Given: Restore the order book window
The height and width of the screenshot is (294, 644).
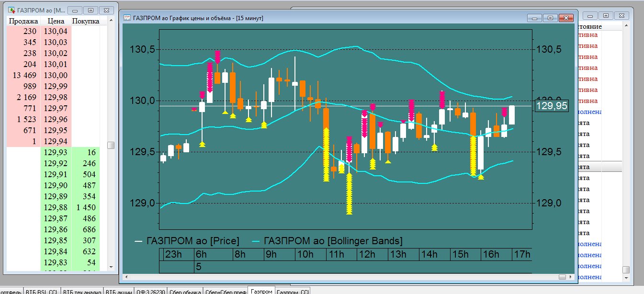Looking at the screenshot, I should pyautogui.click(x=90, y=10).
